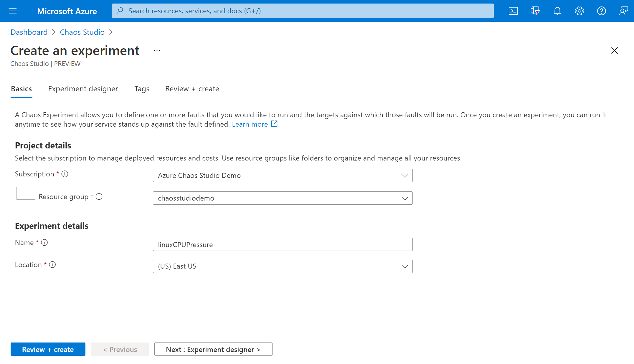Click the Help question mark icon
Viewport: 634px width, 364px height.
point(601,11)
